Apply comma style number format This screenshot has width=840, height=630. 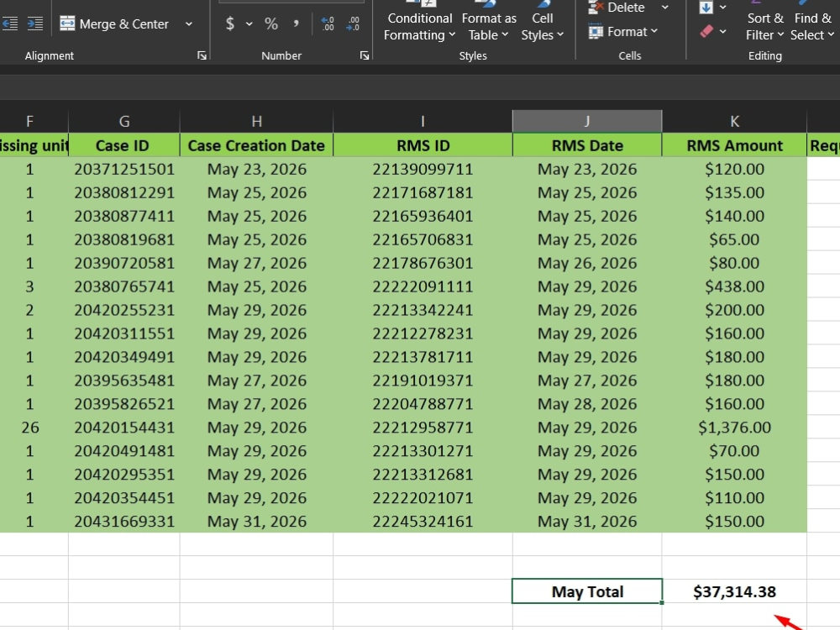pos(296,24)
